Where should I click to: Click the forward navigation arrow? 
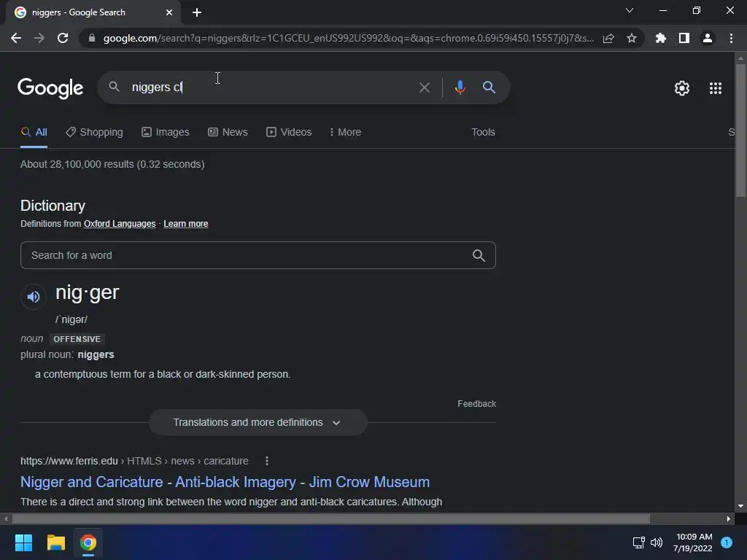pos(39,38)
